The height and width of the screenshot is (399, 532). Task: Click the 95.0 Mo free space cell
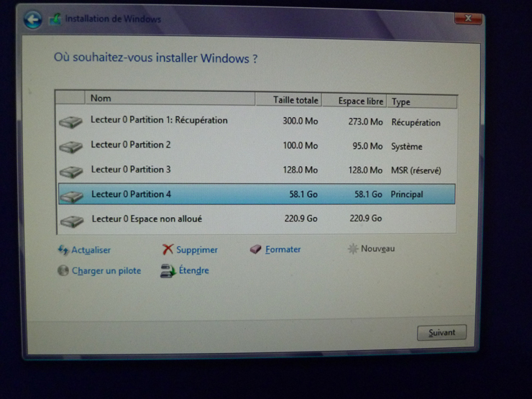click(367, 146)
